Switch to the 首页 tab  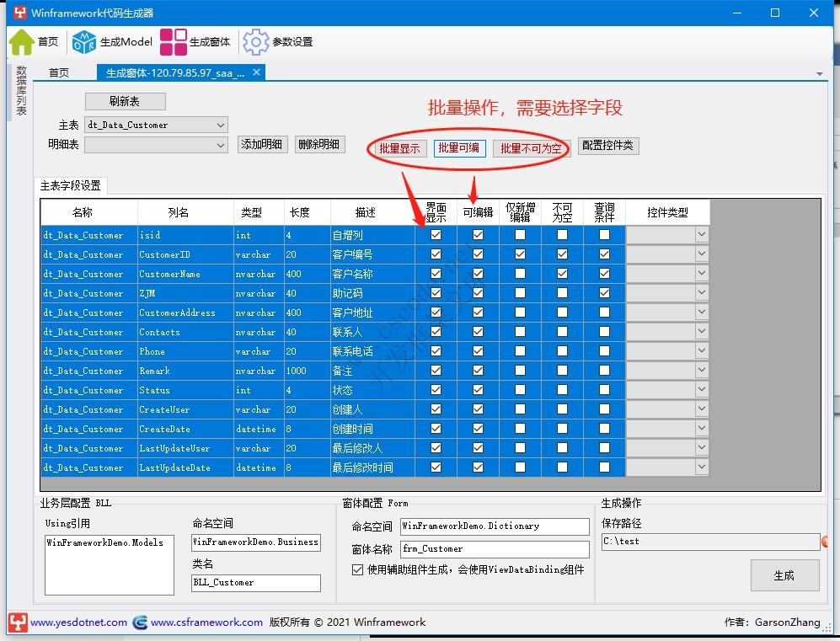point(59,72)
